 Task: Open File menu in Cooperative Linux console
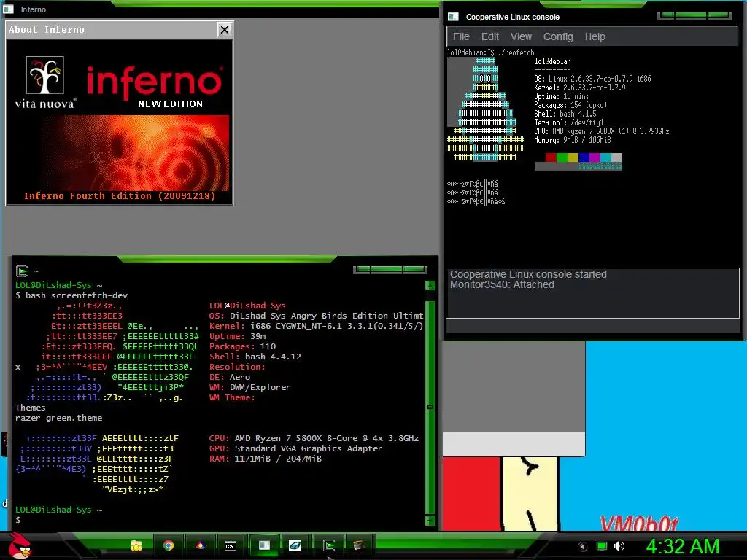pyautogui.click(x=461, y=36)
